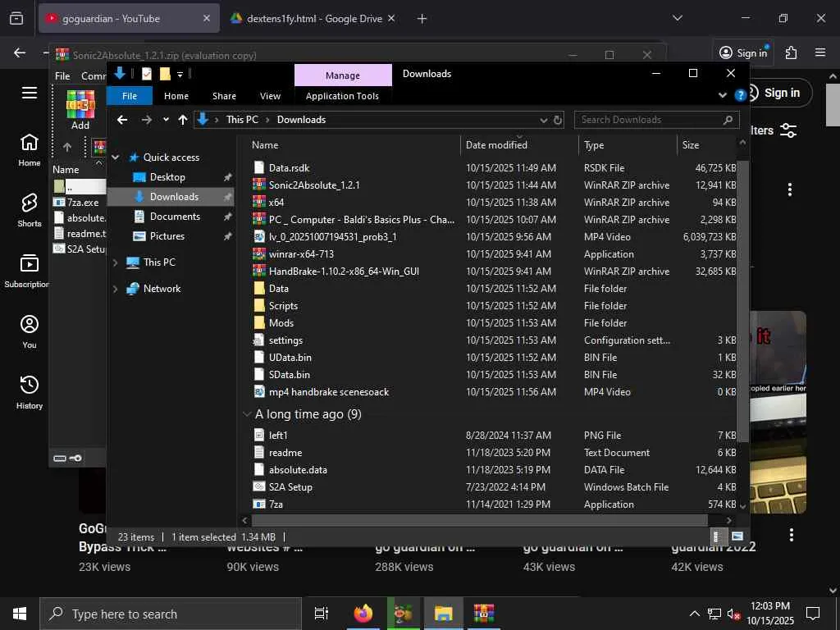This screenshot has height=630, width=840.
Task: Click taskbar search box
Action: 171,614
